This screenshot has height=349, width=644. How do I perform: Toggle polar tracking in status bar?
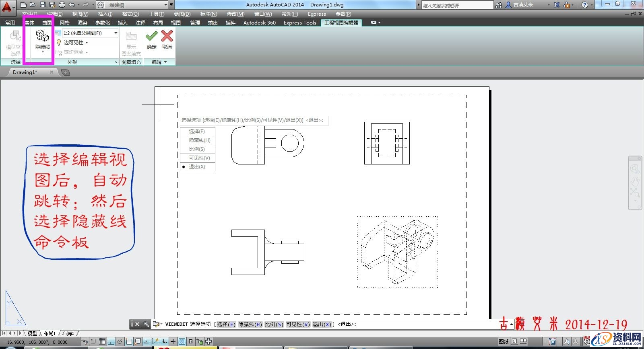click(120, 342)
